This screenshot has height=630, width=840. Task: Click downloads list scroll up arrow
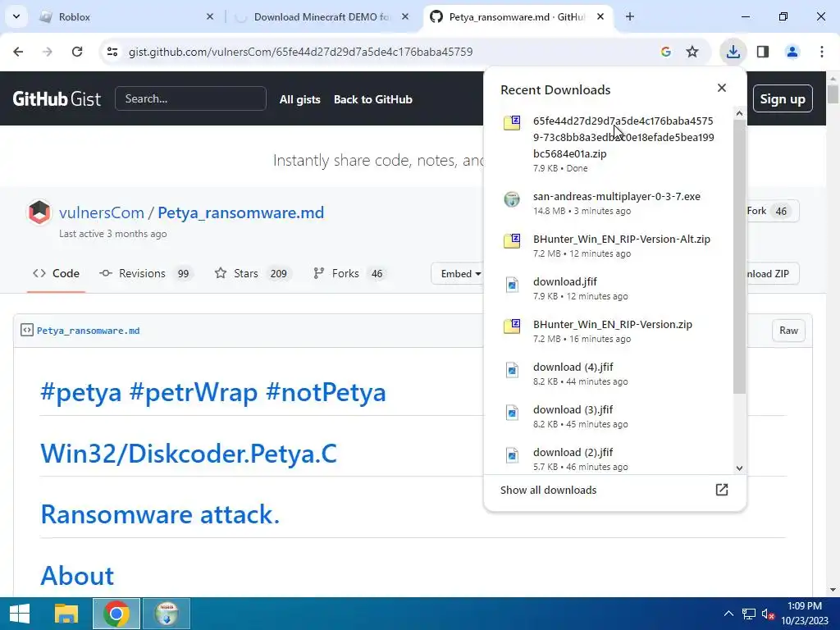[x=739, y=113]
